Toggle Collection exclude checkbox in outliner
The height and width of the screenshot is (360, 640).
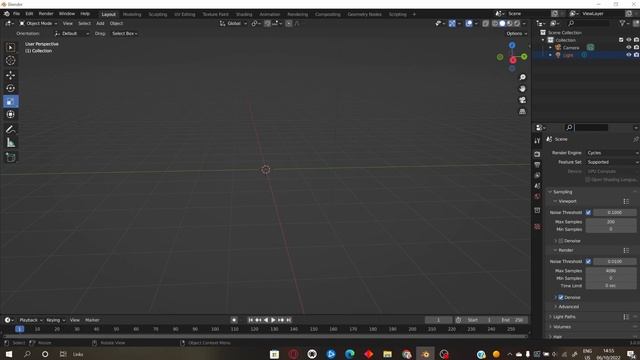(621, 40)
